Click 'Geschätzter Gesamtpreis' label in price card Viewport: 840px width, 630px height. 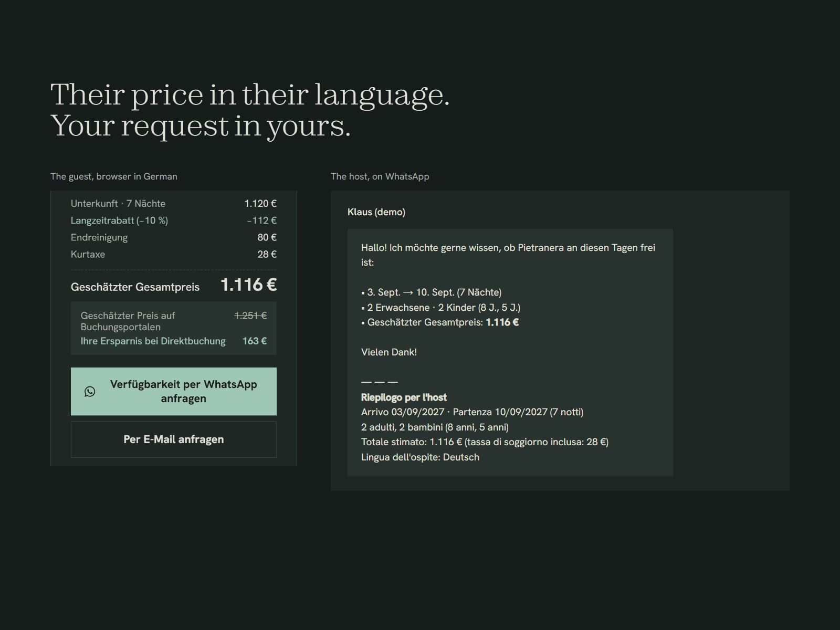tap(135, 287)
